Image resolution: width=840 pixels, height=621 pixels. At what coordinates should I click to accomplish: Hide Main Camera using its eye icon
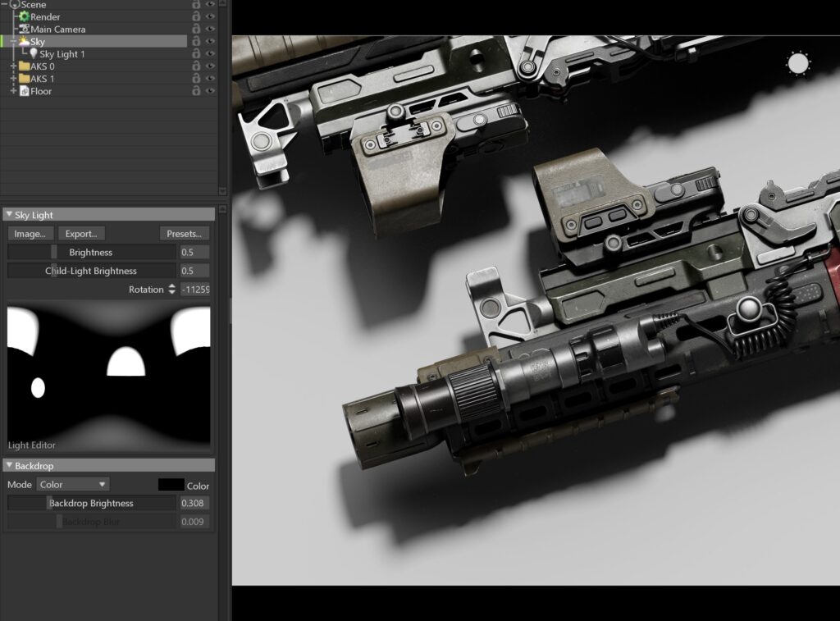coord(210,29)
